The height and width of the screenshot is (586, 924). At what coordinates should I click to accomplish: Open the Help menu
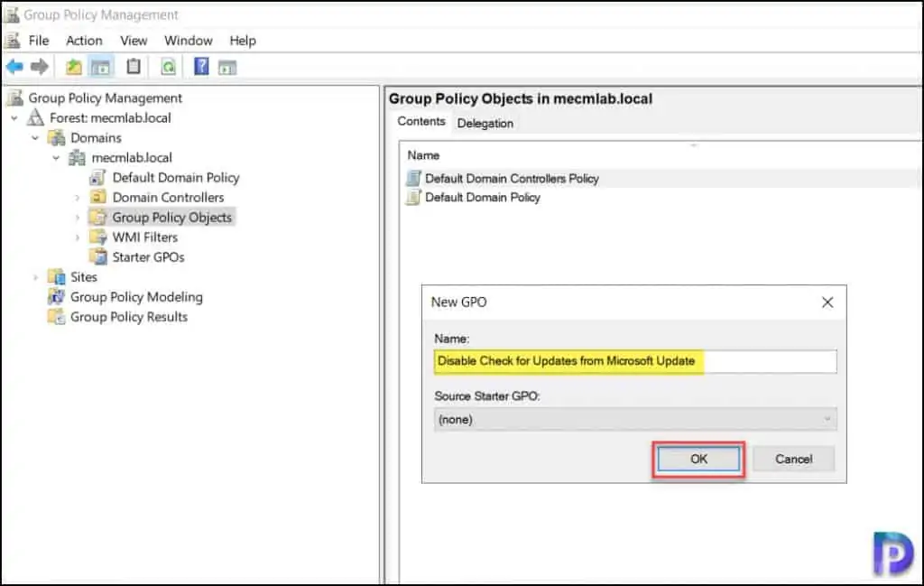click(243, 41)
